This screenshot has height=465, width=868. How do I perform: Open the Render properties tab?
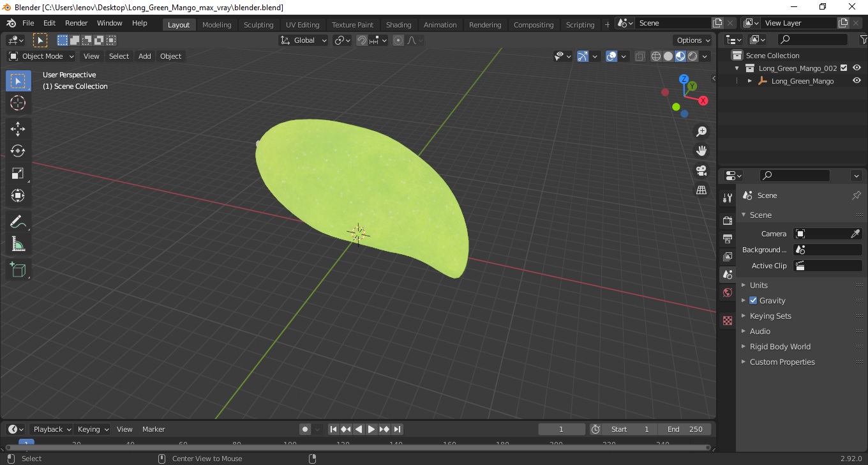coord(728,220)
